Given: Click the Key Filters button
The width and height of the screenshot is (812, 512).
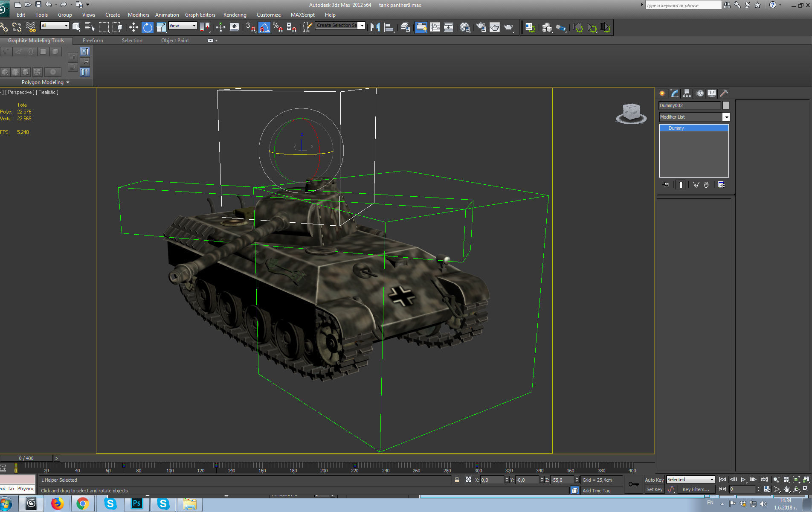Looking at the screenshot, I should point(696,489).
